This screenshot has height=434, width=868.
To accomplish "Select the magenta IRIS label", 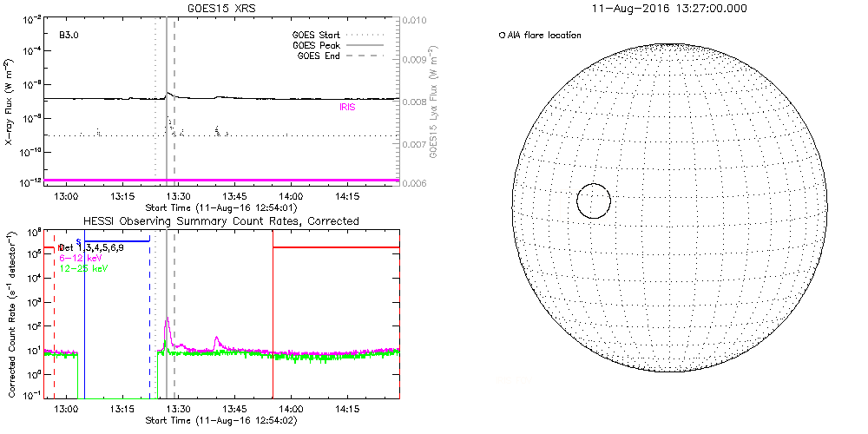I will coord(347,108).
